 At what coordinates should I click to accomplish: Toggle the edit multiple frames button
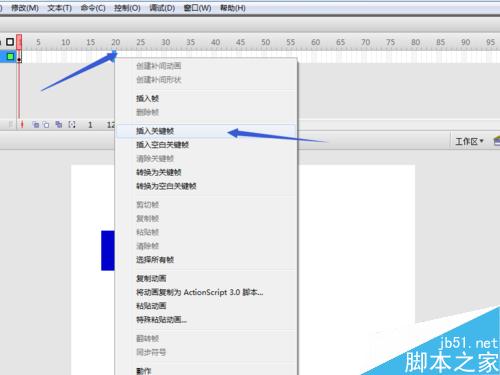[x=59, y=125]
